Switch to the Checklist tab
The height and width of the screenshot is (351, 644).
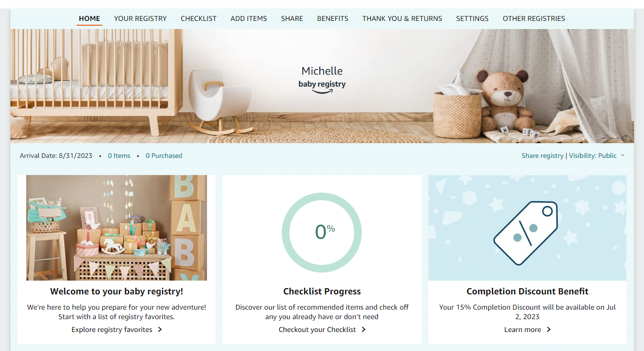click(198, 19)
